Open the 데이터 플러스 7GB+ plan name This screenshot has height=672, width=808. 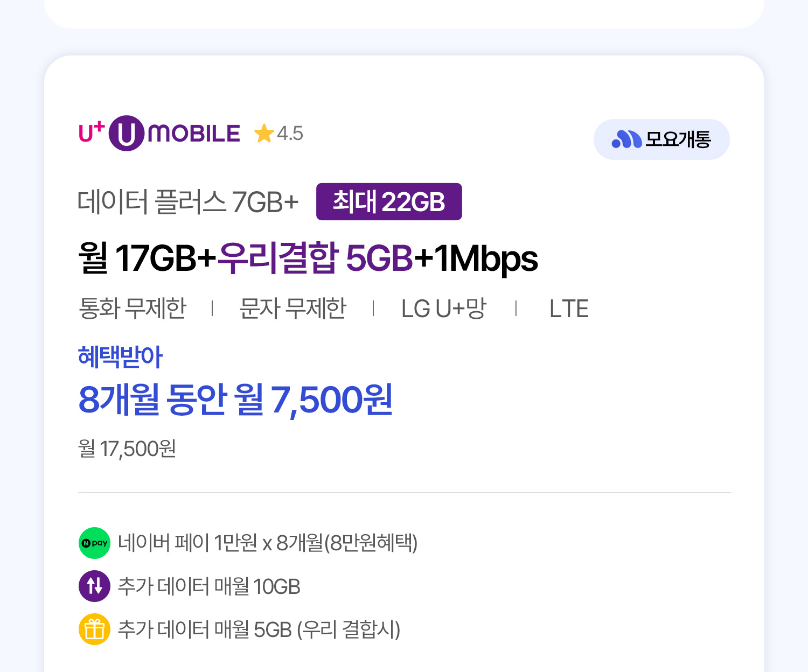pos(188,202)
